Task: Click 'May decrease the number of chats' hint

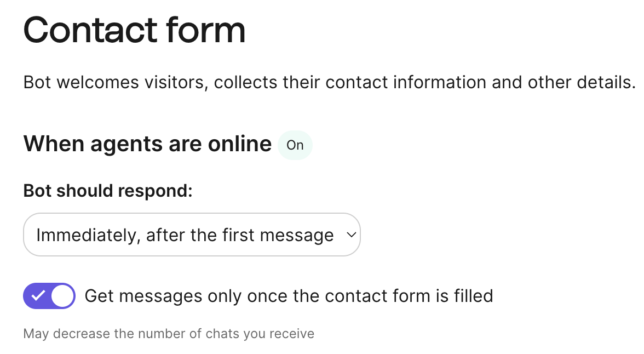Action: (x=169, y=333)
